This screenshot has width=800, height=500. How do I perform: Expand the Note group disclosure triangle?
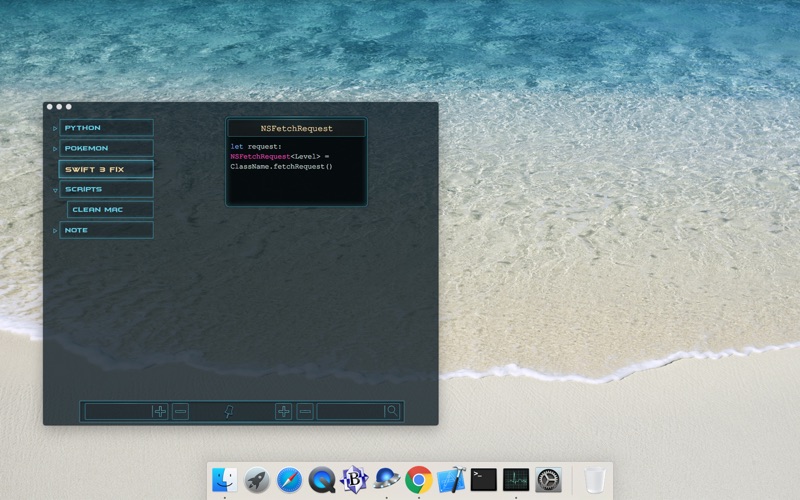point(55,231)
